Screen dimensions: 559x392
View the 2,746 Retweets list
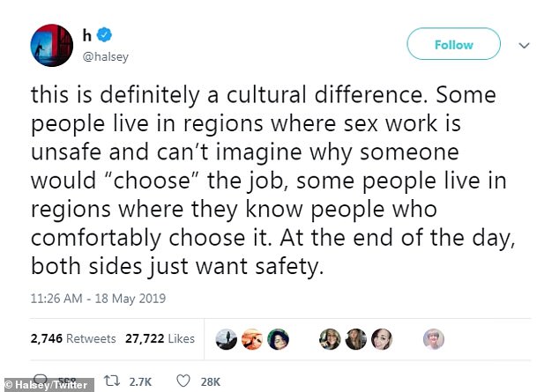pyautogui.click(x=72, y=338)
